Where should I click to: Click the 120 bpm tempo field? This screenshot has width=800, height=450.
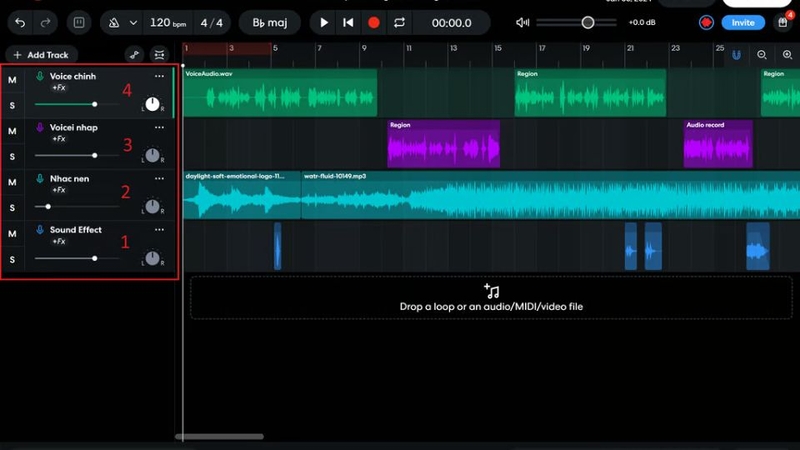coord(168,23)
